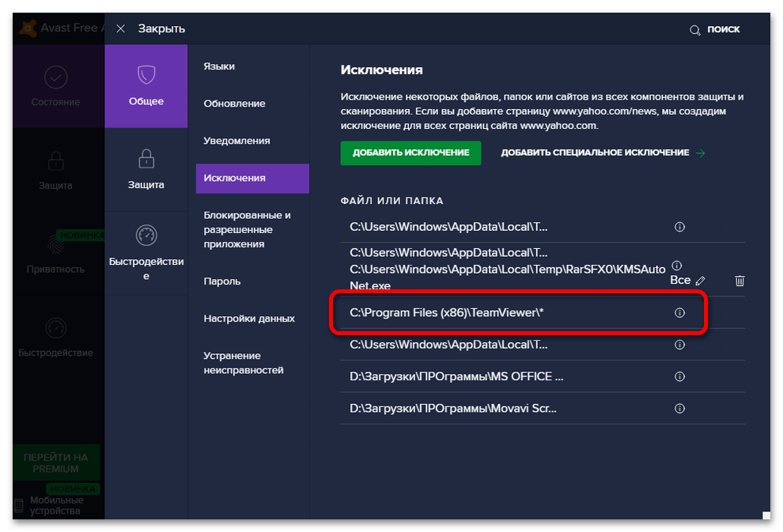Open the Быстродействие category with gauge icon
This screenshot has height=532, width=783.
coord(146,252)
